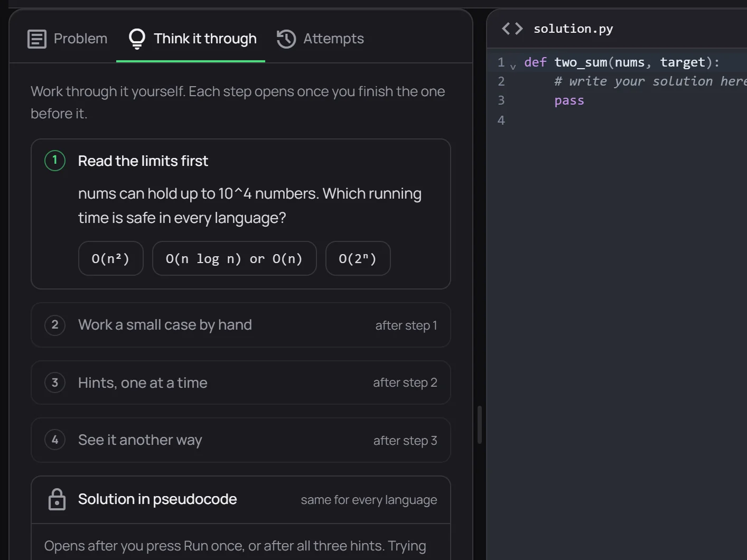Click the code brackets icon next to solution.py

point(512,29)
